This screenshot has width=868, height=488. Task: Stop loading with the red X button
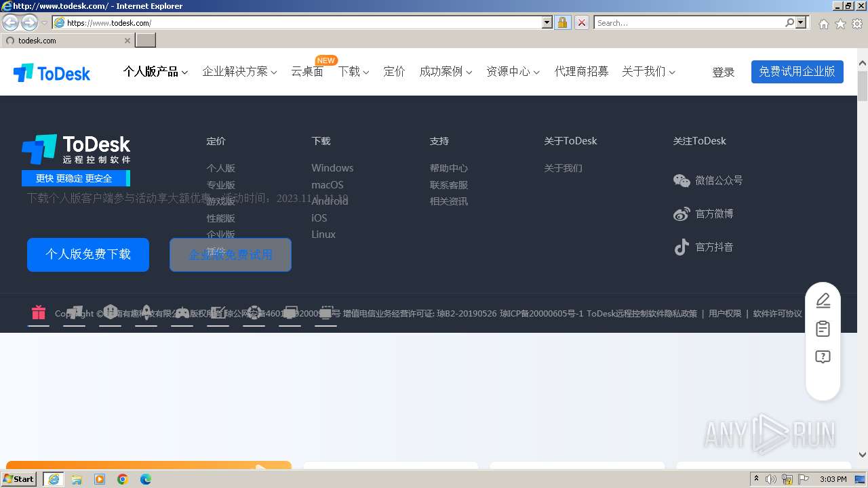[582, 22]
